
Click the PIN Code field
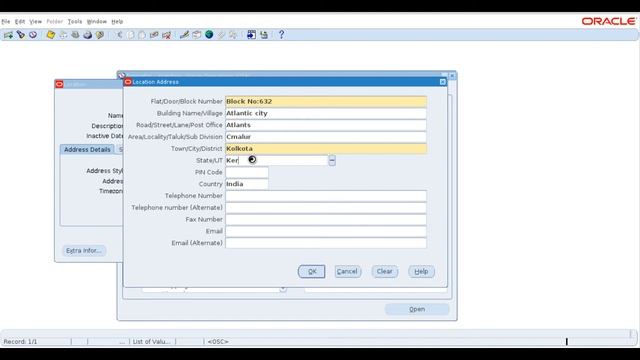[247, 172]
